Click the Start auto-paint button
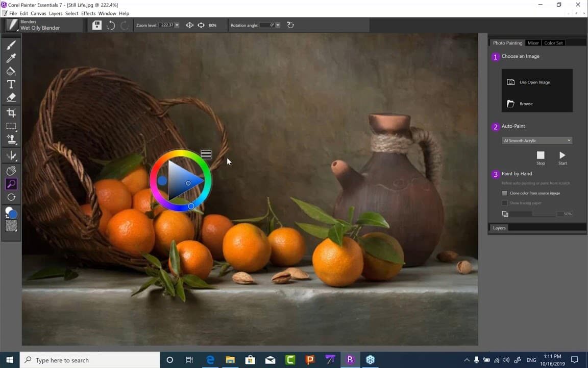588x368 pixels. (562, 158)
